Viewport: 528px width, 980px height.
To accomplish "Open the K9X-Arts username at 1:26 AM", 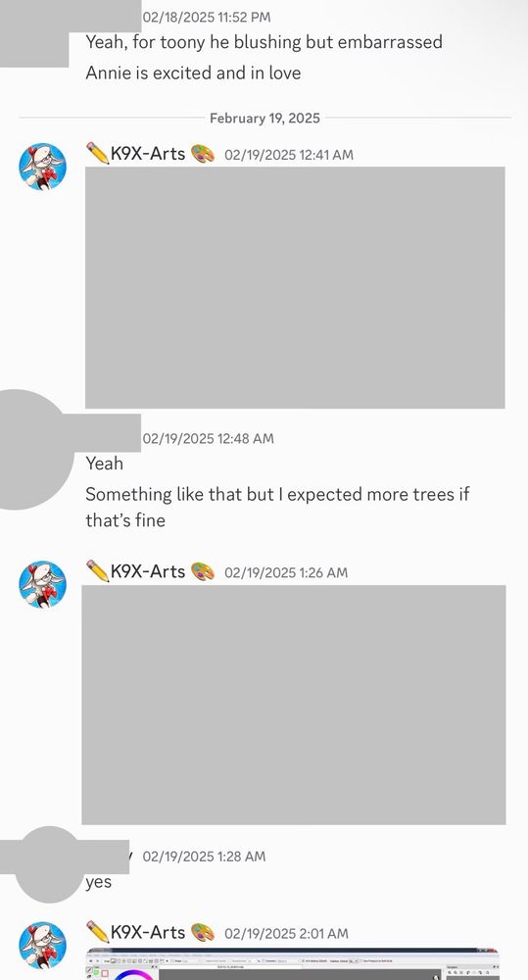I will point(148,571).
